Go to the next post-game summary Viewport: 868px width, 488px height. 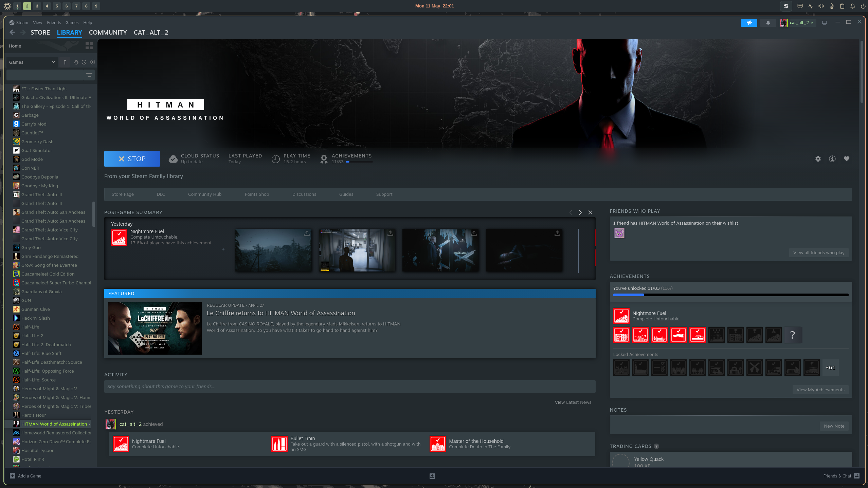coord(580,212)
